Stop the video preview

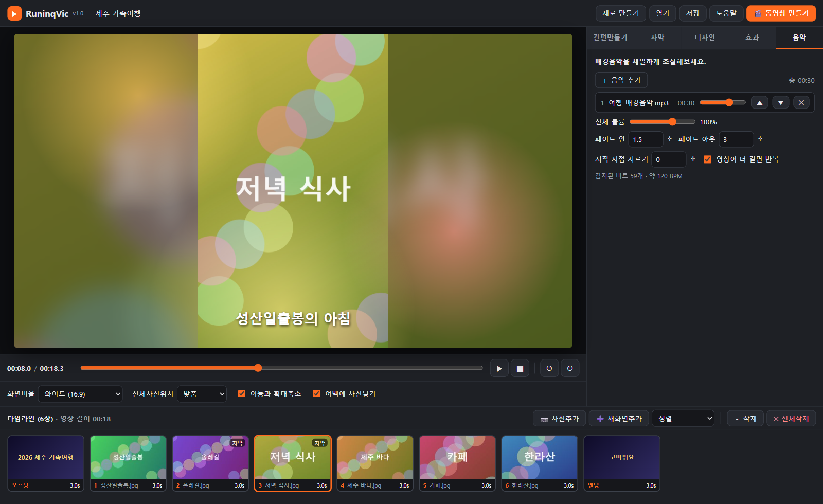point(520,368)
